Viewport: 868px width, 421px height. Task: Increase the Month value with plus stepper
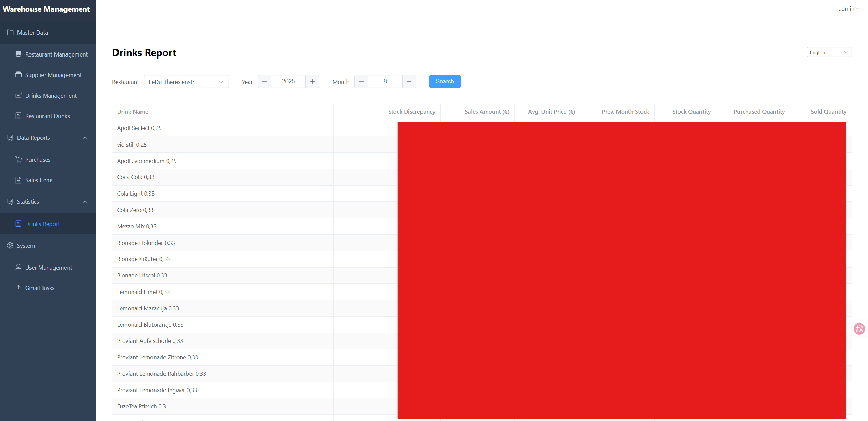point(409,82)
